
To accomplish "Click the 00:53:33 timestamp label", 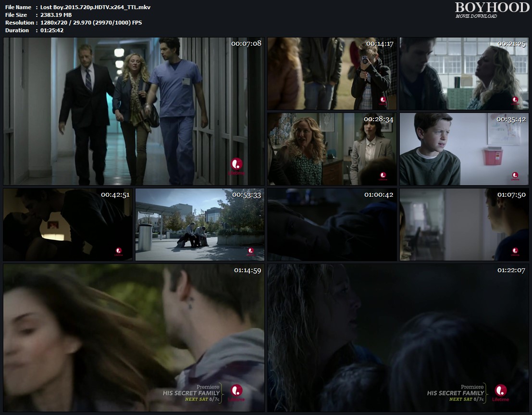I will pos(246,195).
